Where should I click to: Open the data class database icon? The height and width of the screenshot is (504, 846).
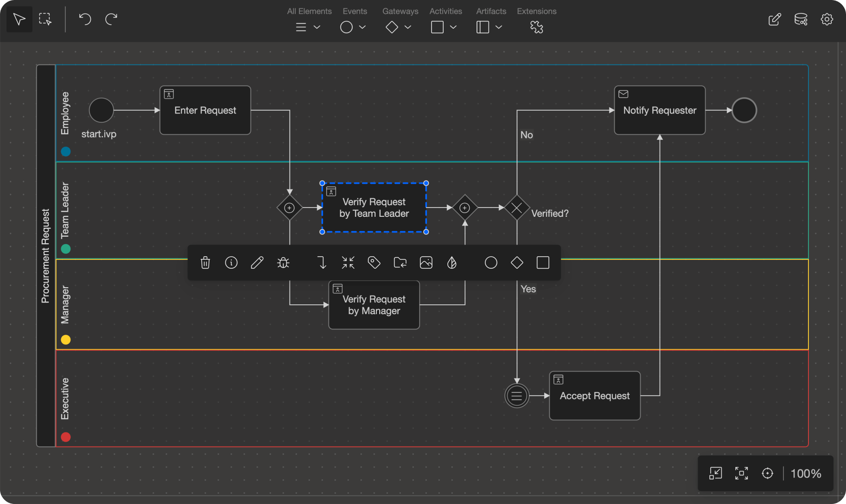(801, 19)
